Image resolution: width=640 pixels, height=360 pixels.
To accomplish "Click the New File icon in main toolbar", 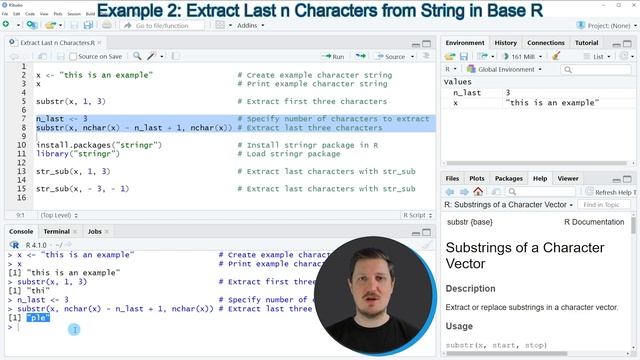I will pos(6,25).
